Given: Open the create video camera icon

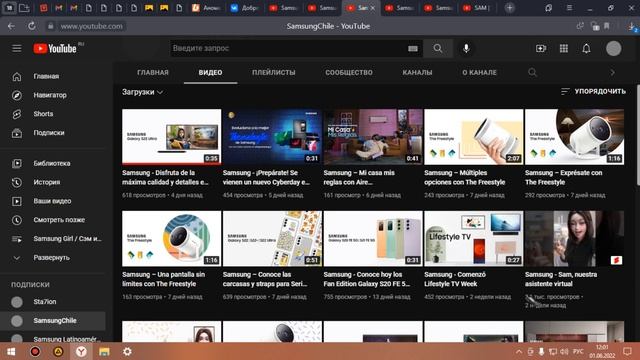Looking at the screenshot, I should click(x=541, y=49).
